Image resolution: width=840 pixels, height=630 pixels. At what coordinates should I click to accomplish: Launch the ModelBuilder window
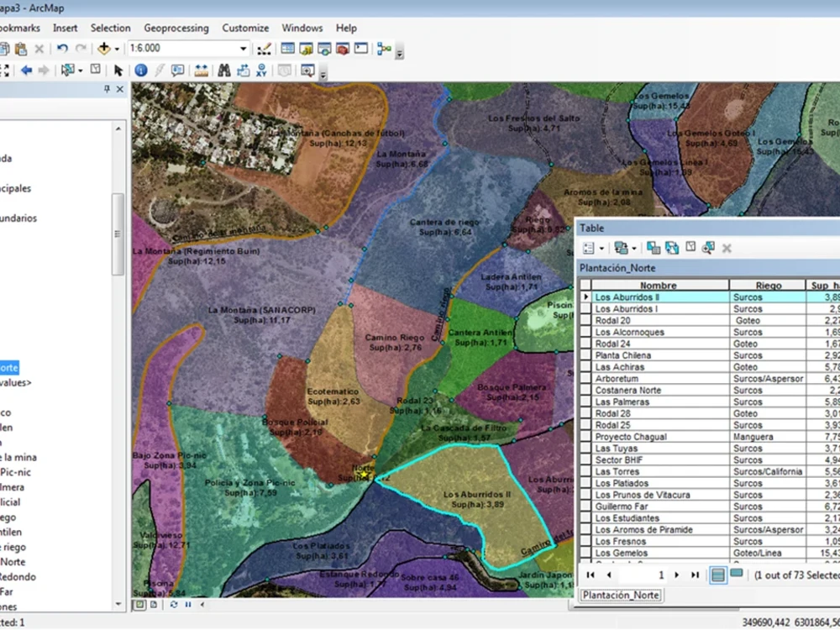click(384, 49)
